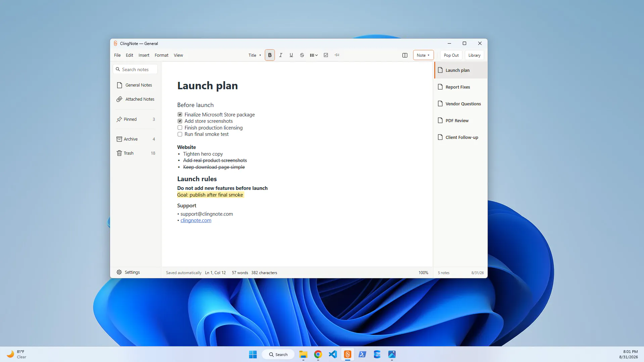This screenshot has height=362, width=644.
Task: Open the Vendor Questions note
Action: [460, 104]
